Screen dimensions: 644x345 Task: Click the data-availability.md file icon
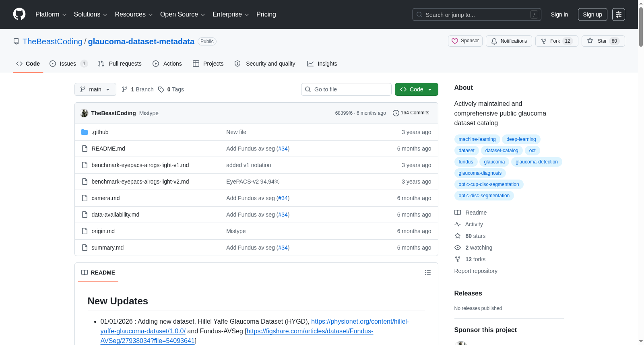[85, 215]
